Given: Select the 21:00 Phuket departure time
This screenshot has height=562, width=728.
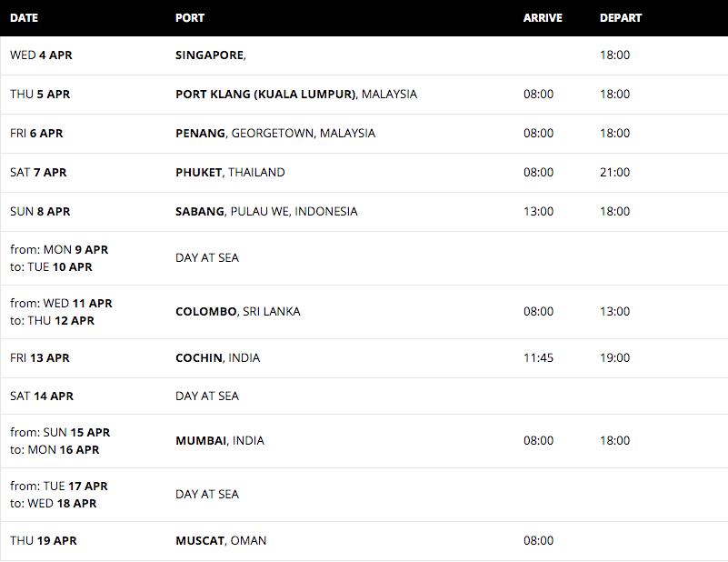Looking at the screenshot, I should point(614,172).
